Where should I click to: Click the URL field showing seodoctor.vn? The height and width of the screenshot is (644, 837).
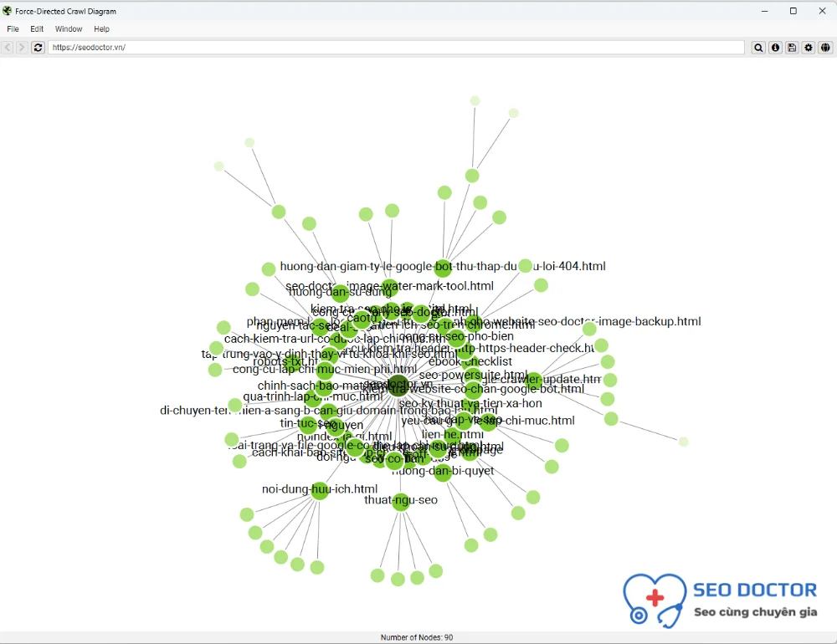396,48
